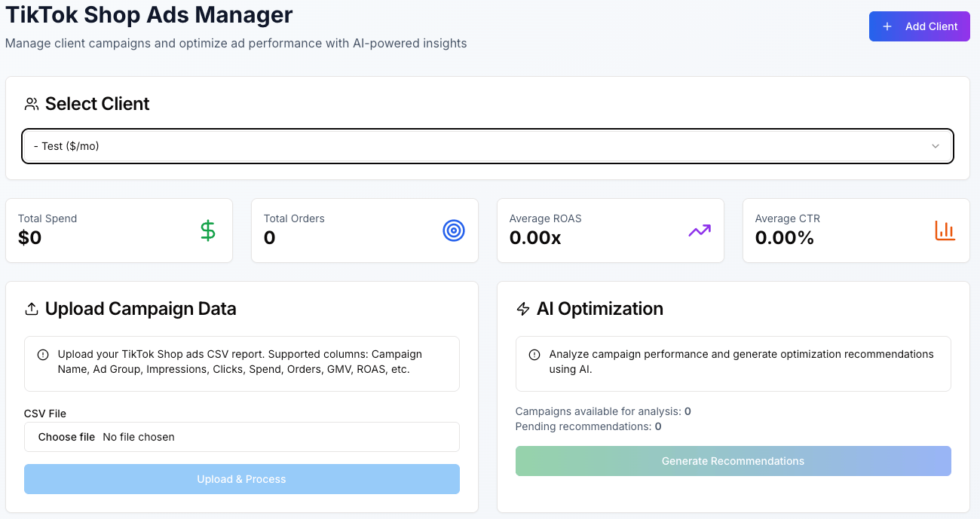This screenshot has height=519, width=980.
Task: Click the Add Client button
Action: click(919, 26)
